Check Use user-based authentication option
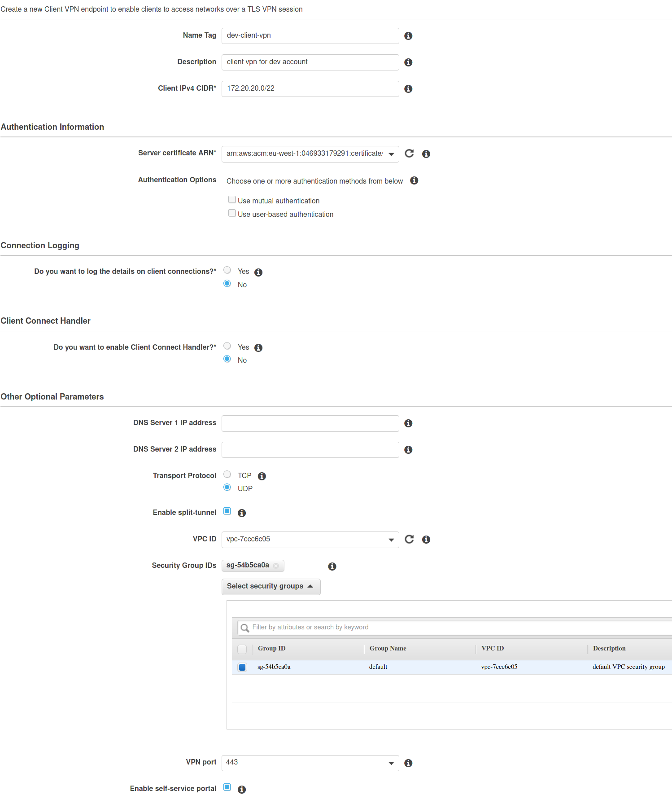Screen dimensions: 672x804 (232, 213)
